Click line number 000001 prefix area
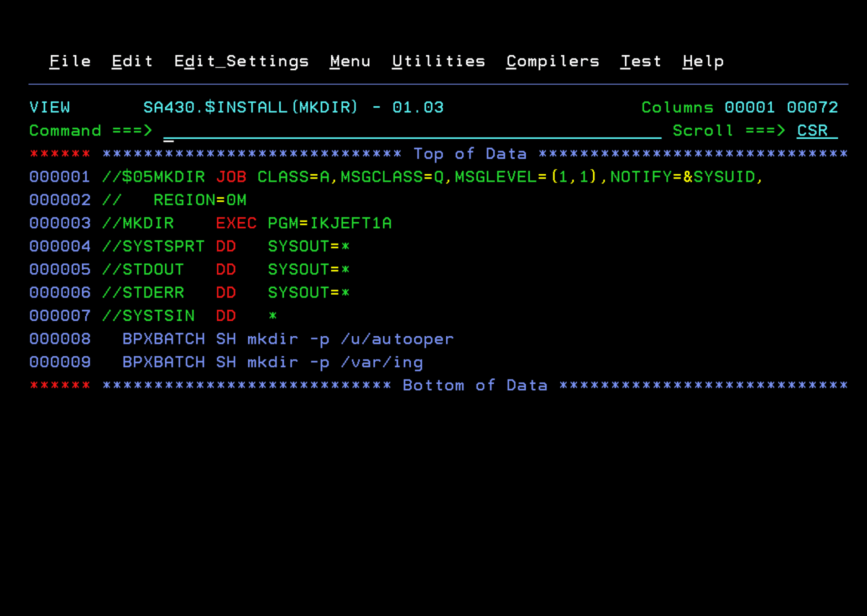Screen dimensions: 867x616 click(60, 177)
